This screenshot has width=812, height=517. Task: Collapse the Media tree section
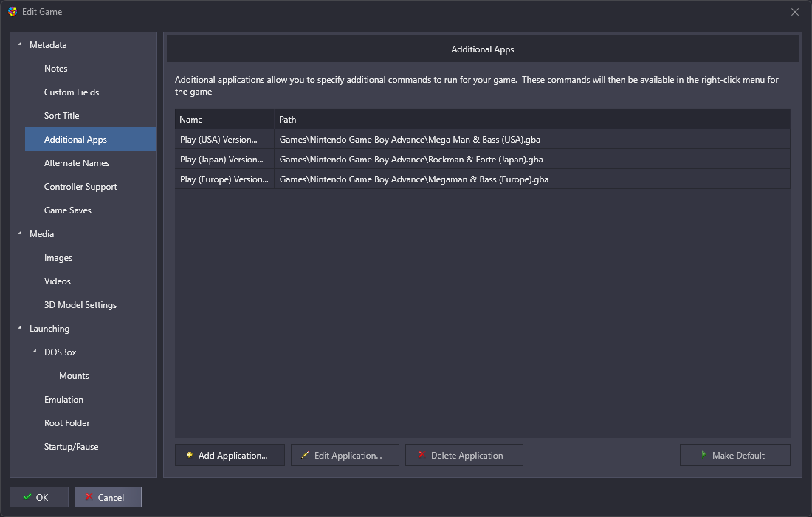pyautogui.click(x=20, y=233)
